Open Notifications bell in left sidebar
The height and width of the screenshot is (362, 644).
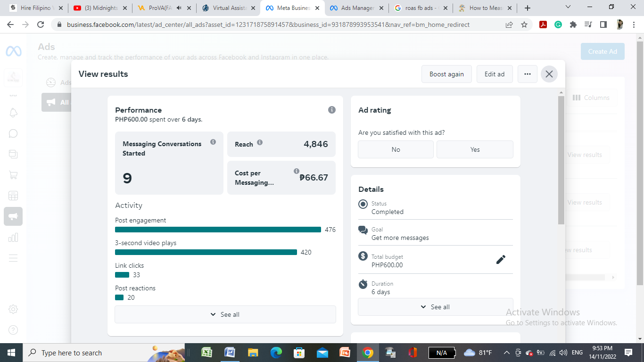13,113
